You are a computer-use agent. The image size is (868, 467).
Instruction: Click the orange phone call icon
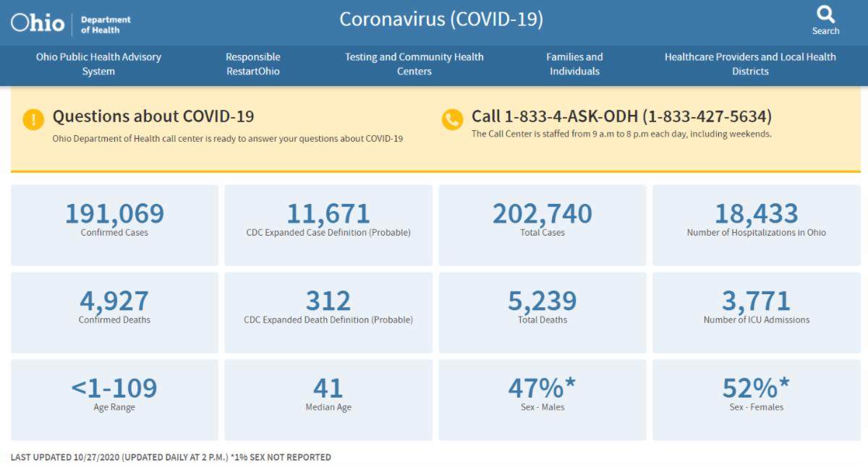coord(452,119)
